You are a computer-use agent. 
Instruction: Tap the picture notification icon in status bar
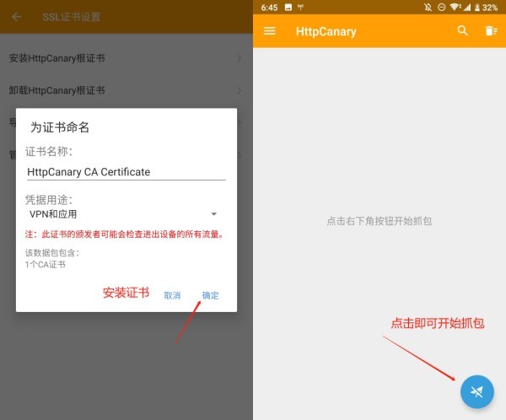(x=288, y=8)
